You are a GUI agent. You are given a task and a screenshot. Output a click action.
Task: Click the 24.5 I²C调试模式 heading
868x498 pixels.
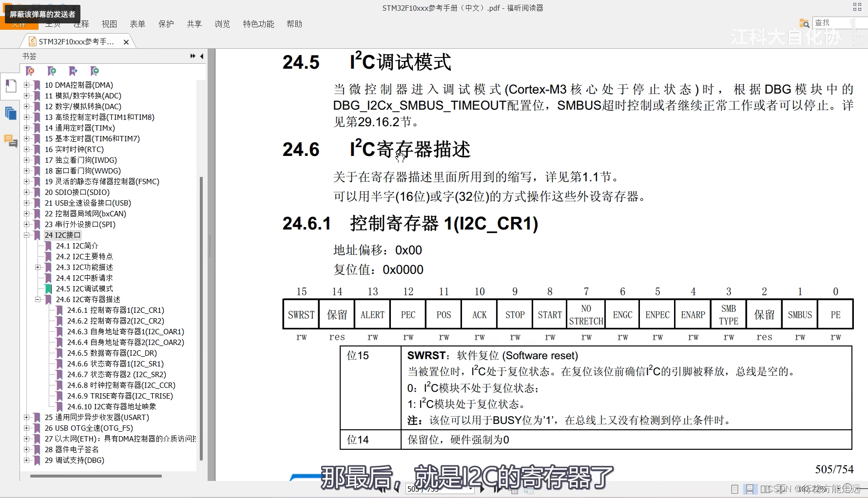[366, 62]
